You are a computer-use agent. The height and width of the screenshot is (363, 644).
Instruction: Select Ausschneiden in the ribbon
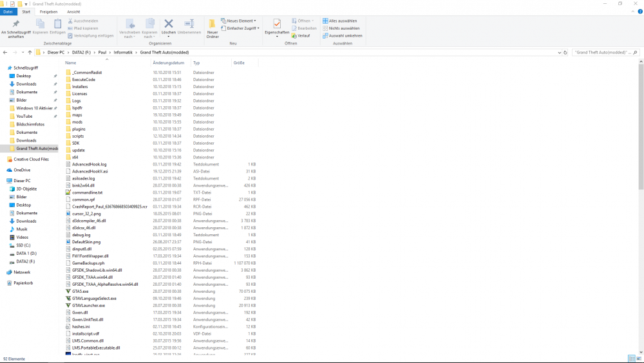pos(83,21)
